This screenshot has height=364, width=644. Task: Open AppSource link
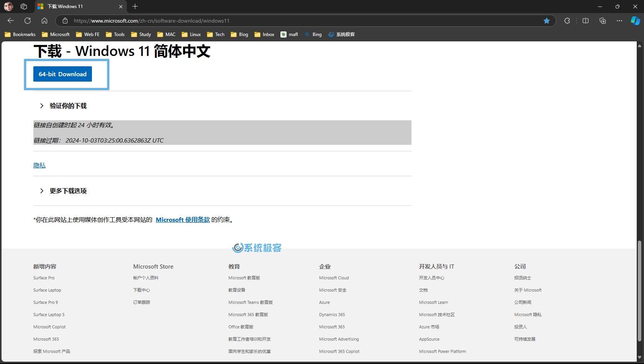click(429, 339)
